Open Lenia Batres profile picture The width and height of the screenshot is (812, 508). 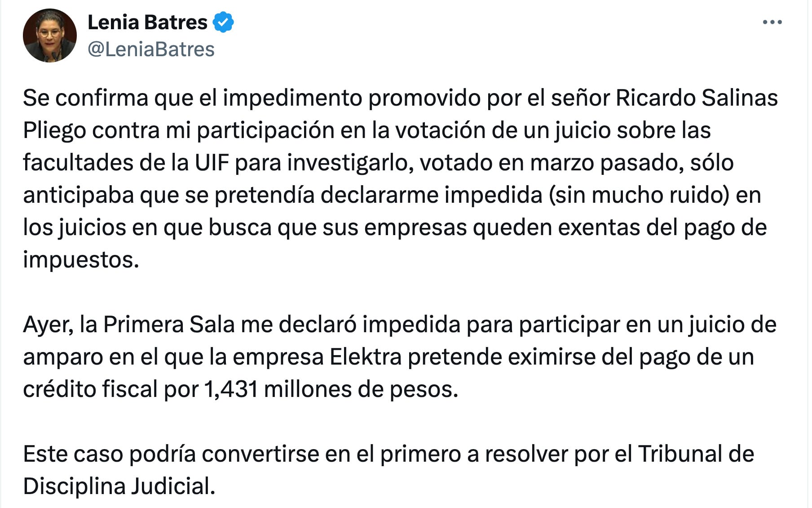[x=50, y=36]
